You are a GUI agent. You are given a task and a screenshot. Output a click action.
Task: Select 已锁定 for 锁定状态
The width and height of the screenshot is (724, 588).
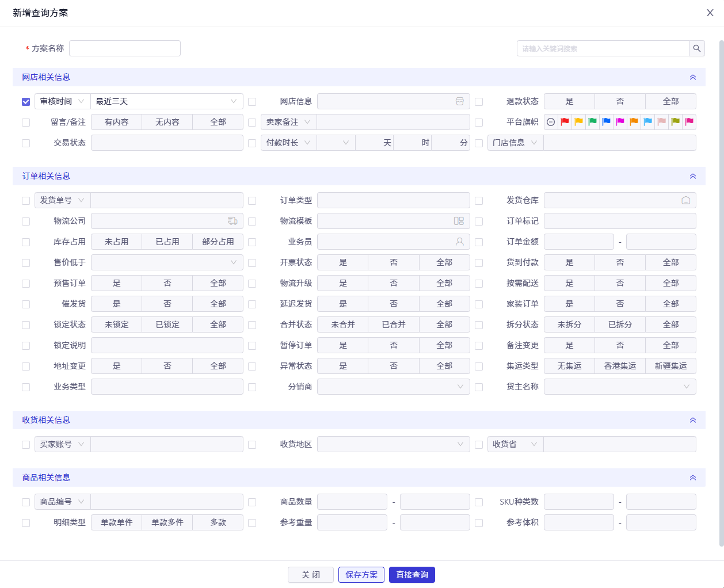[167, 324]
